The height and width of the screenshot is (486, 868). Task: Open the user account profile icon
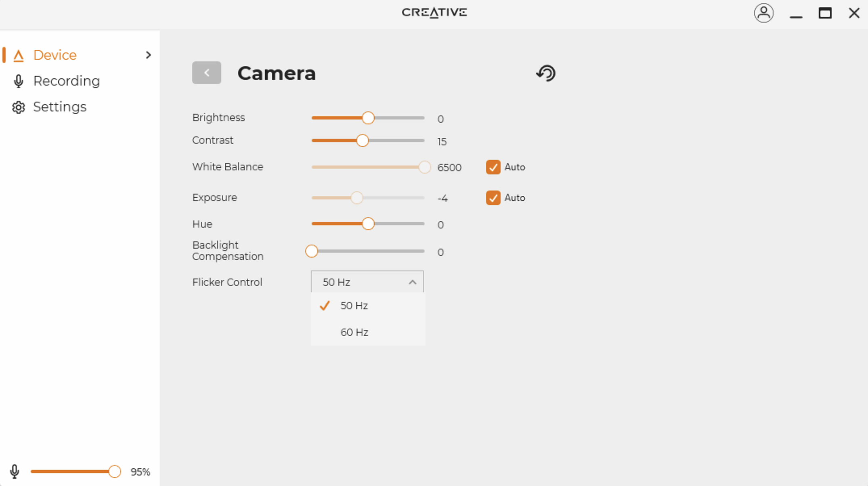(x=763, y=13)
